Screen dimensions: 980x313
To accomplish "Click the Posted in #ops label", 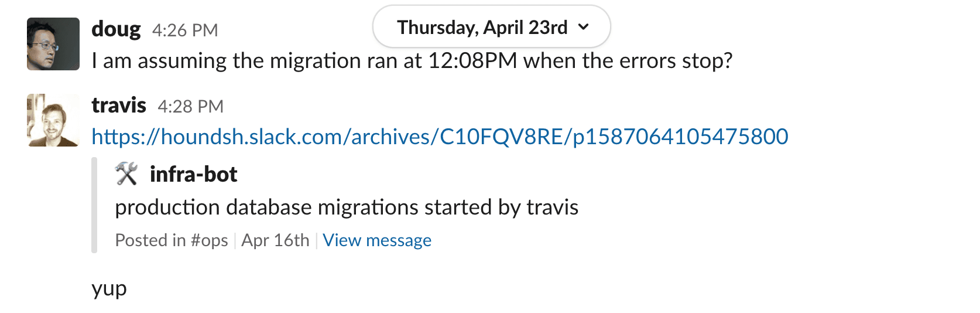I will click(x=172, y=240).
